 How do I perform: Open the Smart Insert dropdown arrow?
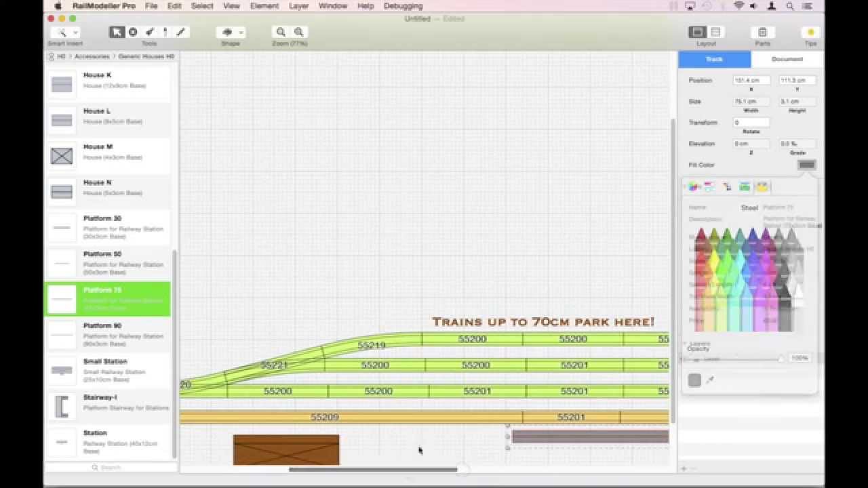tap(75, 32)
